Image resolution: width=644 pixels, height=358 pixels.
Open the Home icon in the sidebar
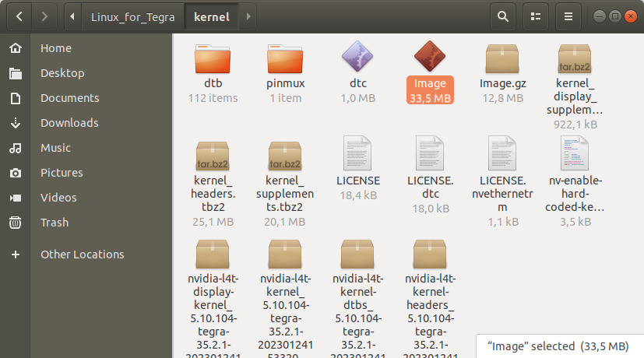click(x=16, y=48)
